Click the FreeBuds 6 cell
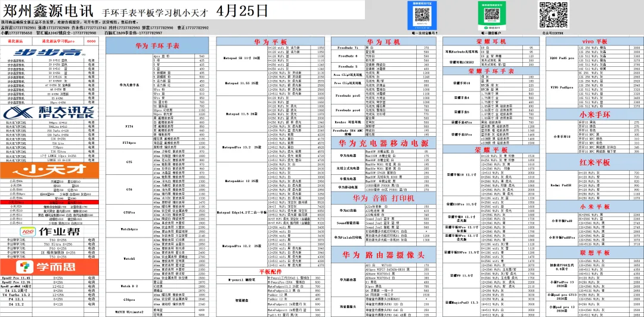 [x=348, y=56]
